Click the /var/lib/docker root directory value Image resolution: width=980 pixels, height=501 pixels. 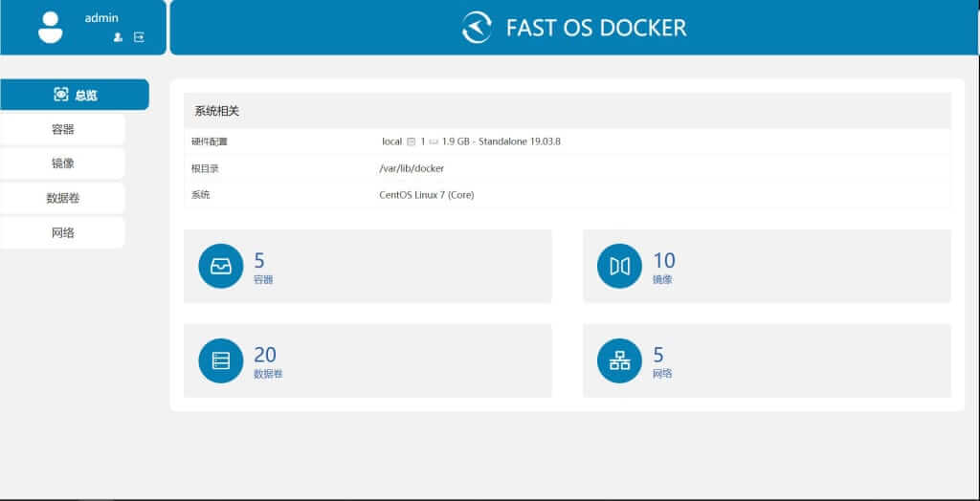click(x=412, y=168)
